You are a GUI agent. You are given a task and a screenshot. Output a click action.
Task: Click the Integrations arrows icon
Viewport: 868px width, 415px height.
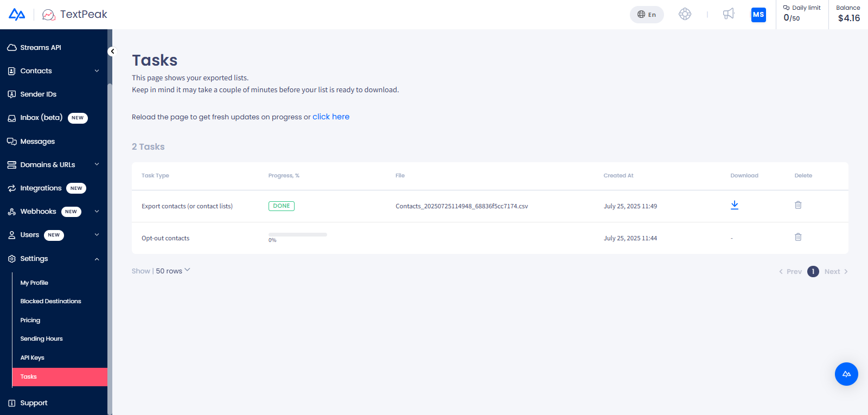(x=11, y=188)
